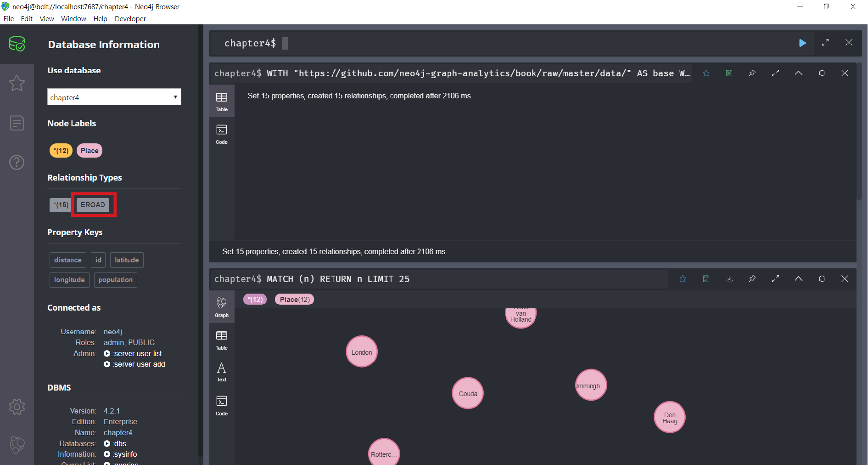
Task: Click the *(12) pill in the graph result
Action: [x=255, y=299]
